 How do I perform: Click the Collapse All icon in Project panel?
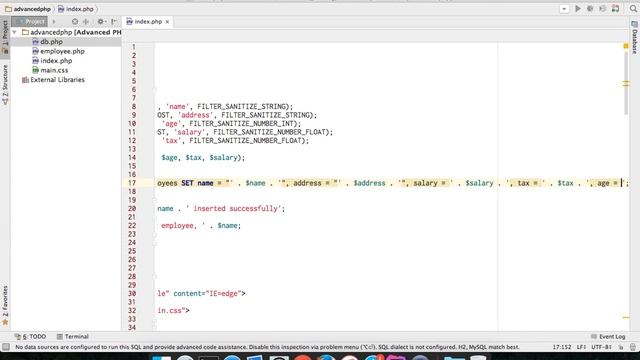click(86, 22)
